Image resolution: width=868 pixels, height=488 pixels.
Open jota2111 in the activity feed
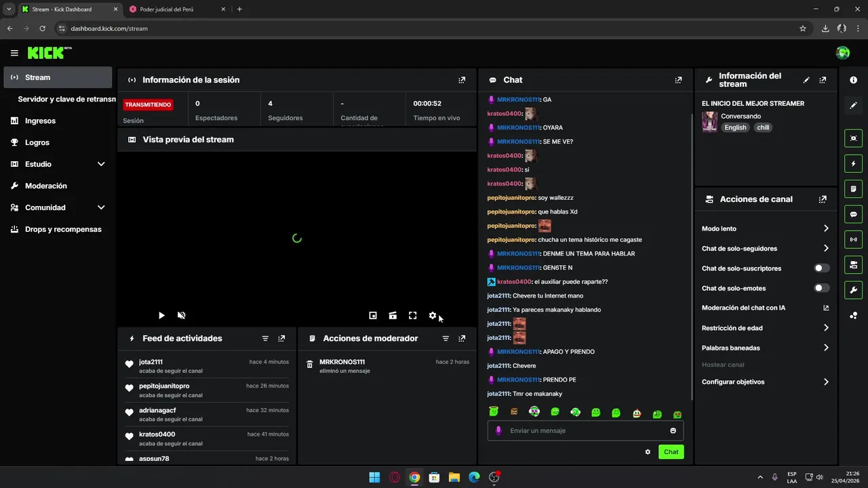click(151, 362)
